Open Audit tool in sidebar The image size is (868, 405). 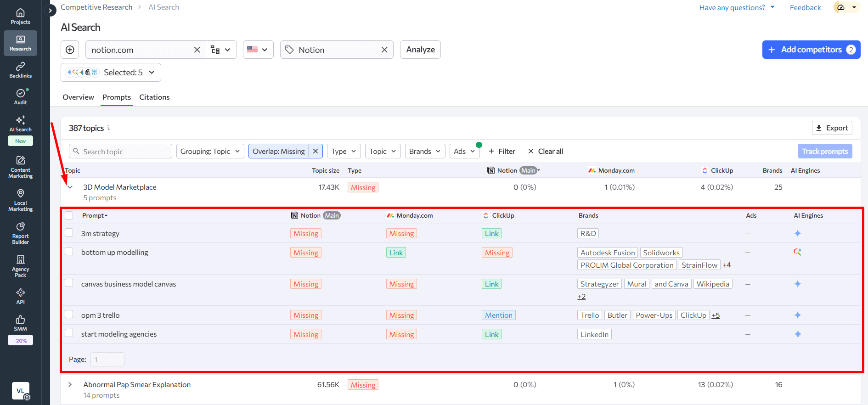20,97
